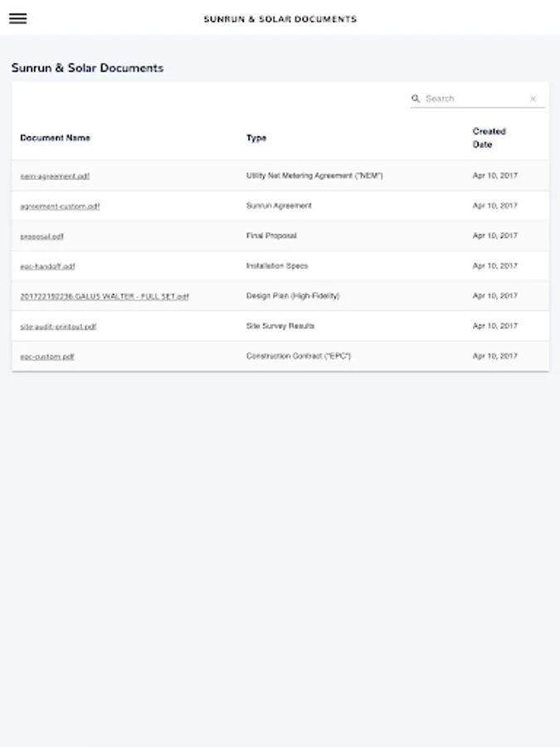Open the agreement-custom.pdf link

coord(60,206)
